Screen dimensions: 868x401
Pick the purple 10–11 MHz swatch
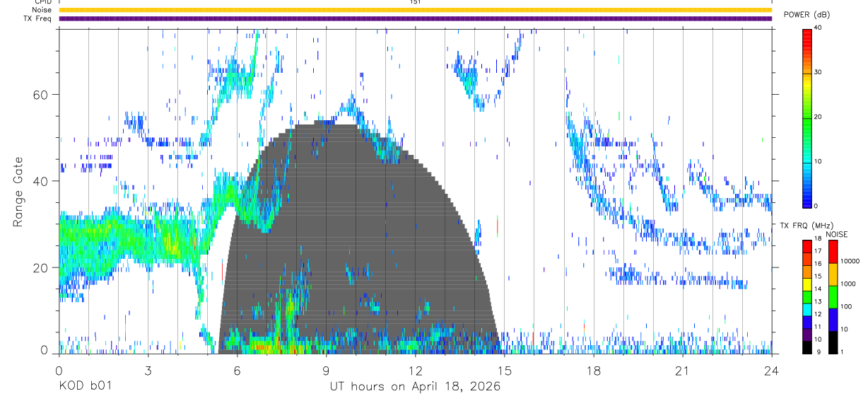(x=807, y=335)
